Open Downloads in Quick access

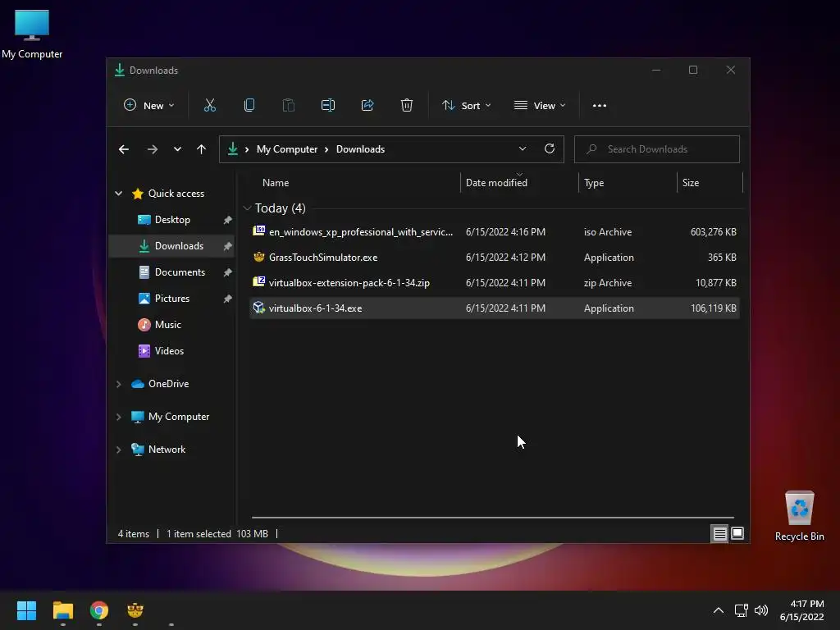click(172, 246)
